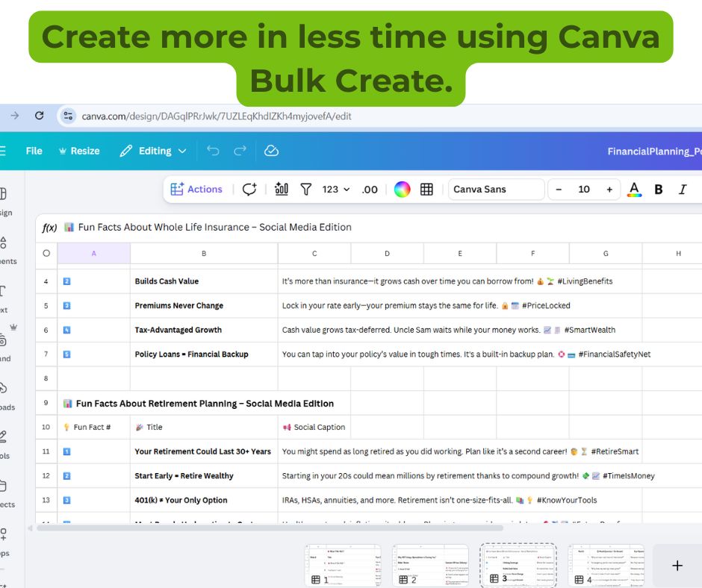This screenshot has height=588, width=702.
Task: Select column A header
Action: point(93,253)
